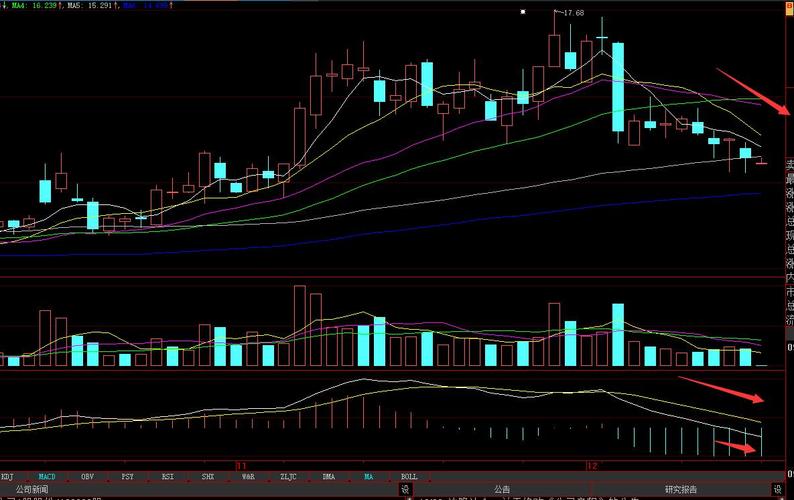The height and width of the screenshot is (500, 794).
Task: Click the MA5: 15.291 moving average label
Action: [92, 5]
